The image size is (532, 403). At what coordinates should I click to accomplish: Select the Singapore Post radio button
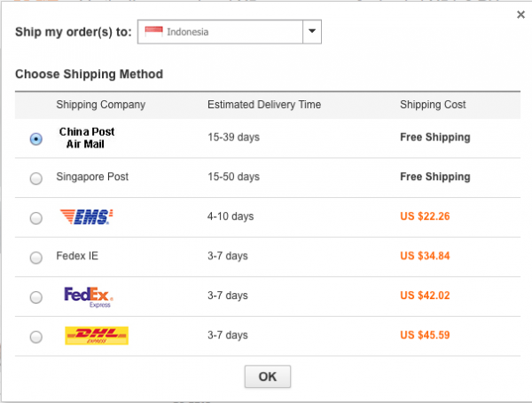(36, 178)
